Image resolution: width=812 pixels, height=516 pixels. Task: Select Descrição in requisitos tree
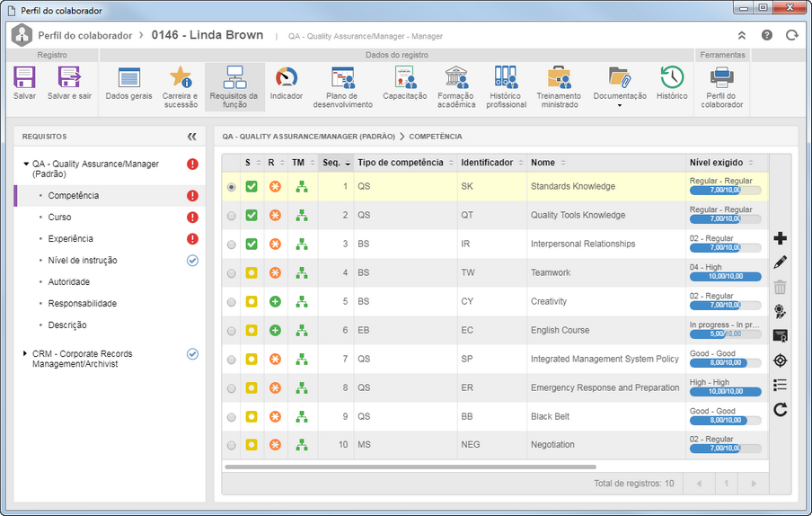pyautogui.click(x=67, y=325)
